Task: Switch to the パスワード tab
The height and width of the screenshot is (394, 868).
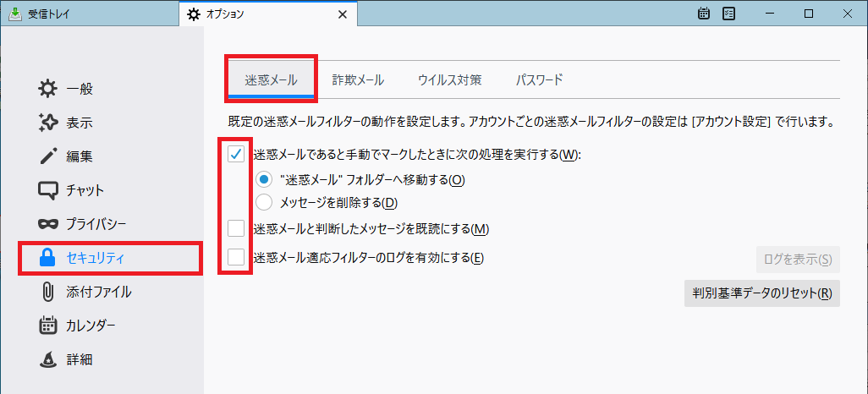Action: pos(539,79)
